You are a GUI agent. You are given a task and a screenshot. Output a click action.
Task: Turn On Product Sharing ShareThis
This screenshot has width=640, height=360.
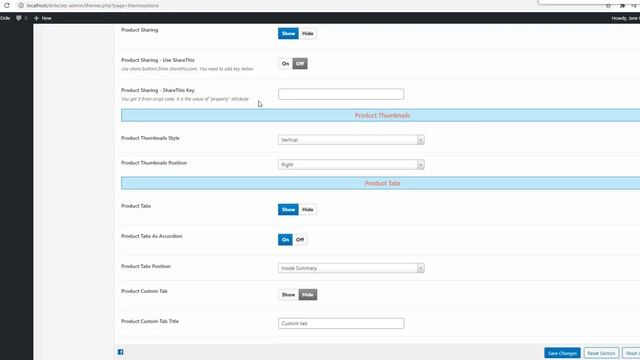(285, 64)
